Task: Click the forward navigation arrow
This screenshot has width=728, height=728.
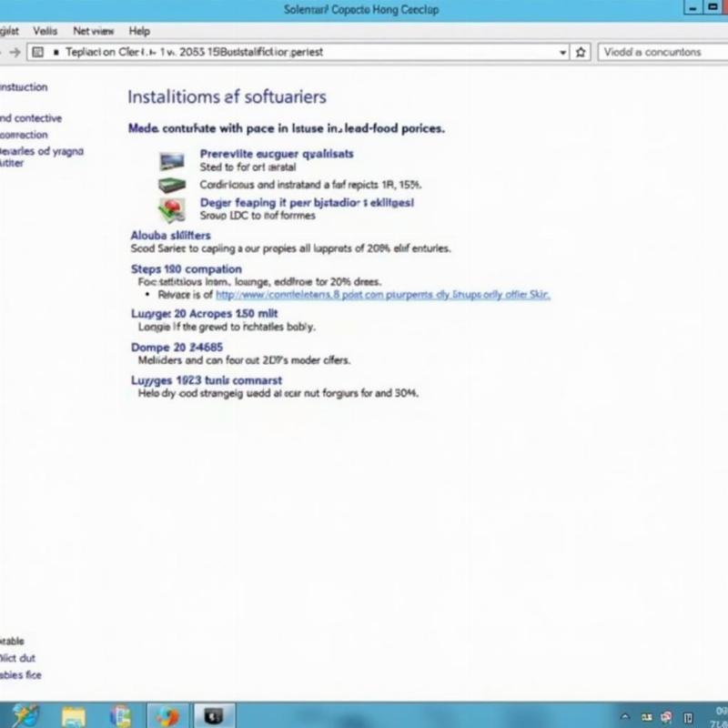Action: [15, 52]
